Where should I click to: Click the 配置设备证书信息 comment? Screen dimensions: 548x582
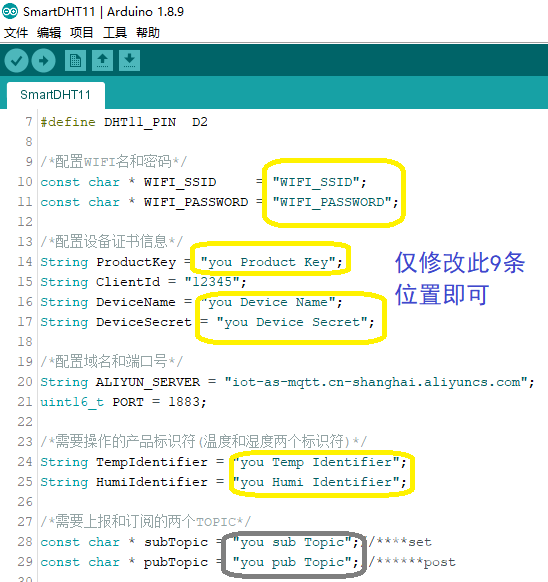click(x=112, y=242)
